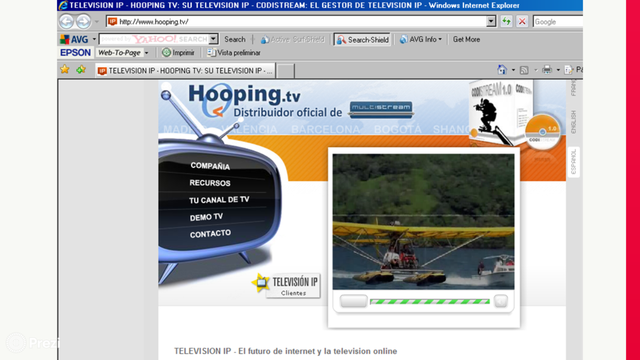640x360 pixels.
Task: Click the Yahoo search field in AVG toolbar
Action: pos(154,39)
